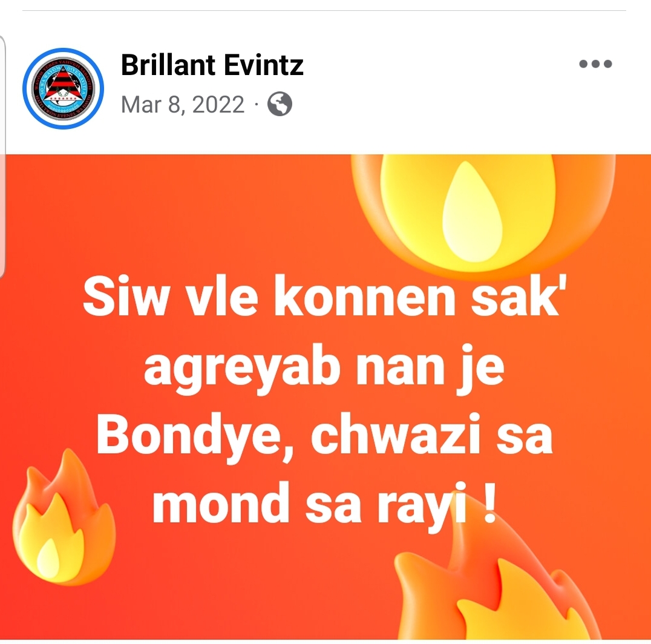Screen dimensions: 651x644
Task: Tap the gray edge panel handle on left
Action: point(2,157)
